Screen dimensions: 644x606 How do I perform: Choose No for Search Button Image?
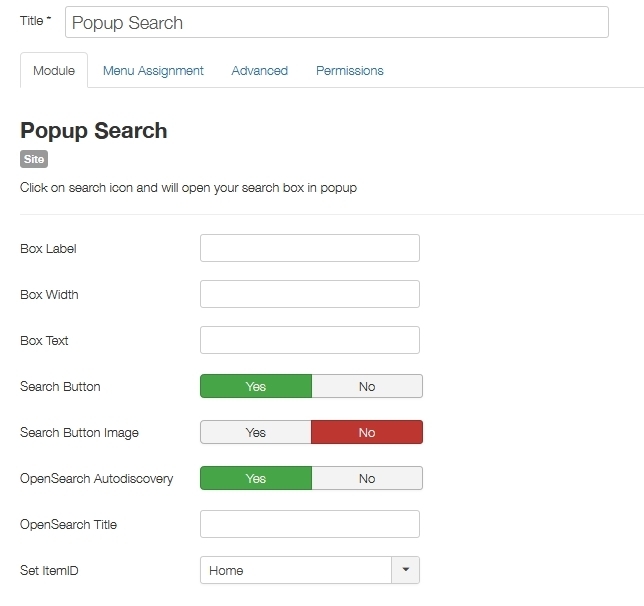click(x=367, y=432)
